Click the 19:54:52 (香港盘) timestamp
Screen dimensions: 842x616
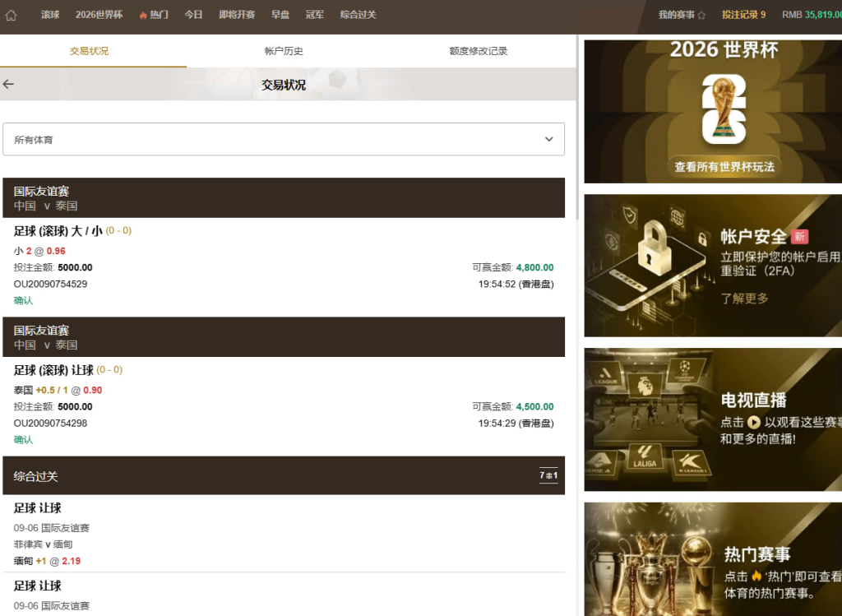(516, 284)
